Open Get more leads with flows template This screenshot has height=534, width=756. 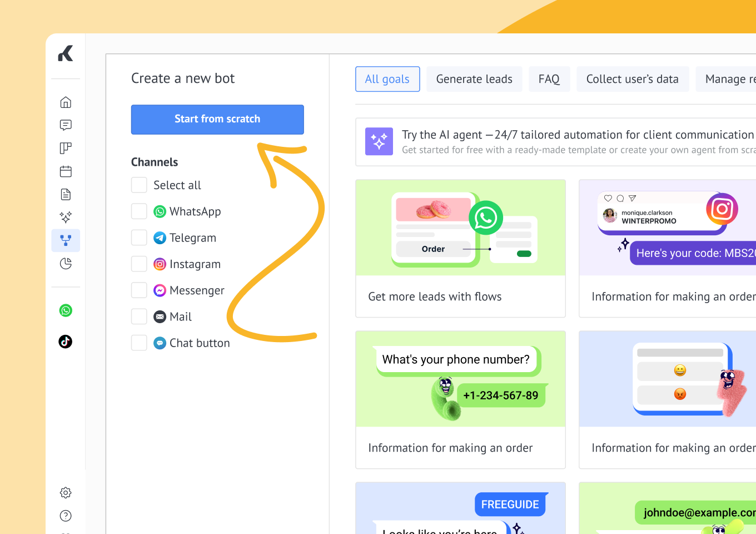(460, 248)
